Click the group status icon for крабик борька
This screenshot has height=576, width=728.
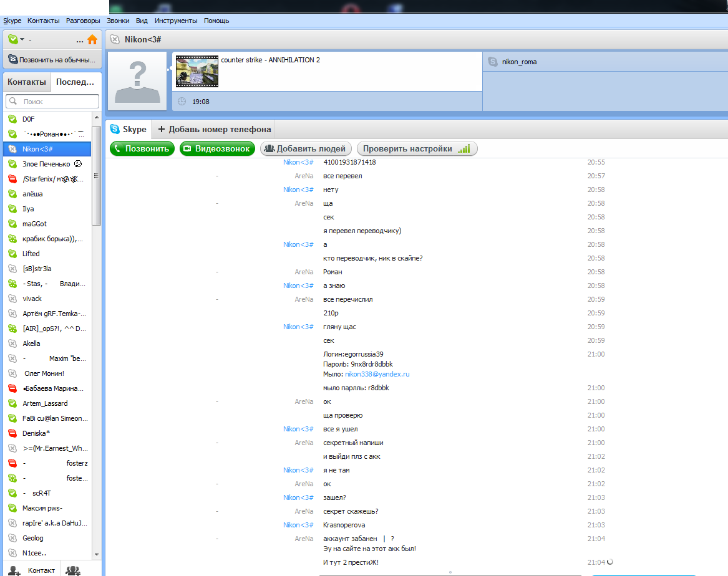coord(12,239)
